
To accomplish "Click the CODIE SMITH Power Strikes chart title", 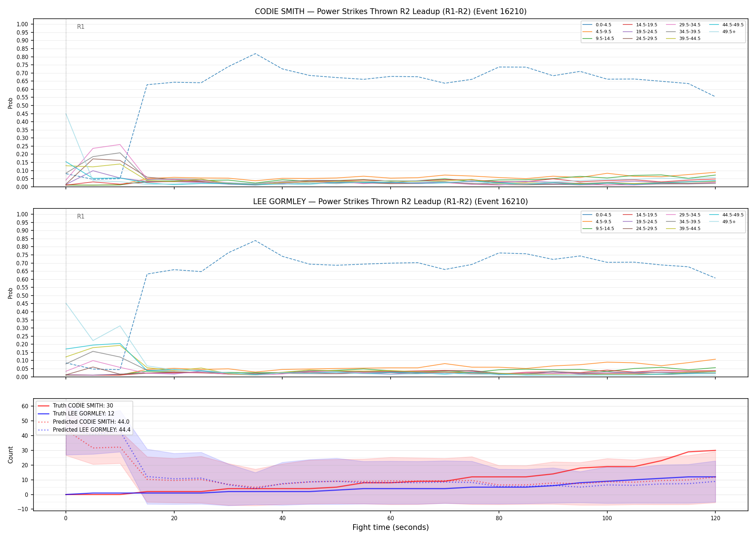I will pos(391,12).
